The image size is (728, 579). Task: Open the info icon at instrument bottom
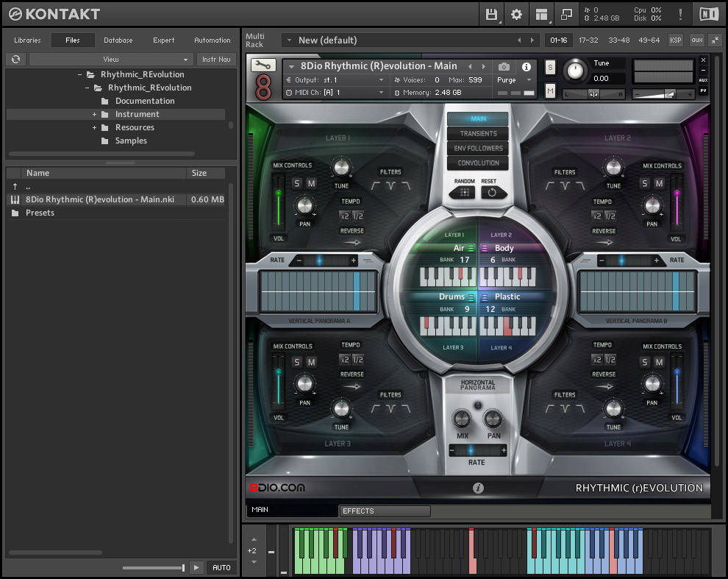[478, 488]
